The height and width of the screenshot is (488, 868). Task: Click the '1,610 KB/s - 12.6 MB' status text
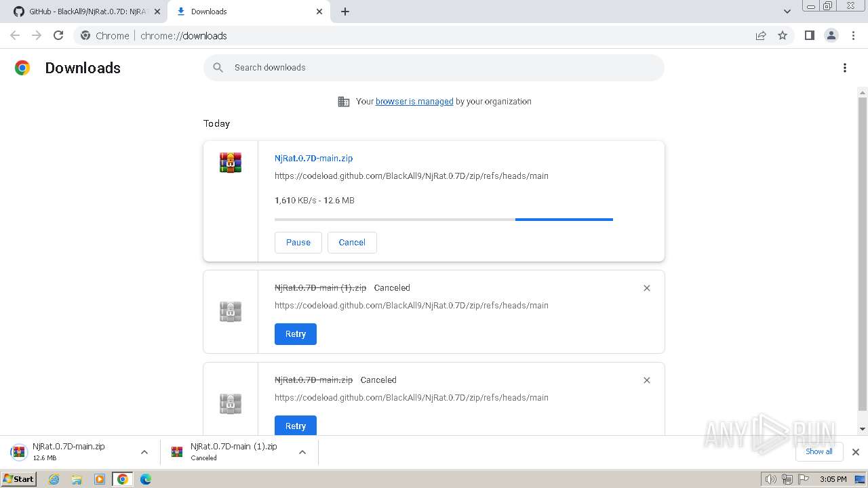[x=315, y=201]
